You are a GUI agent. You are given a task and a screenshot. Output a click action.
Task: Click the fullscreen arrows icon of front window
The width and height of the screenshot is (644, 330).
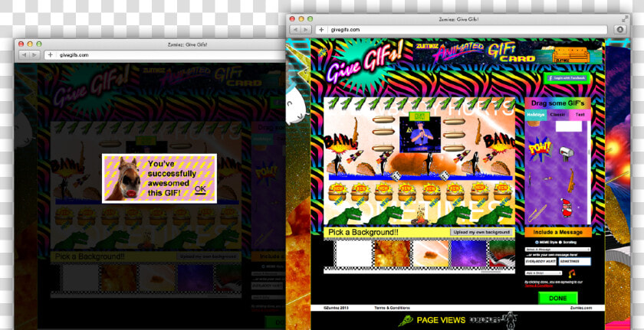(625, 18)
